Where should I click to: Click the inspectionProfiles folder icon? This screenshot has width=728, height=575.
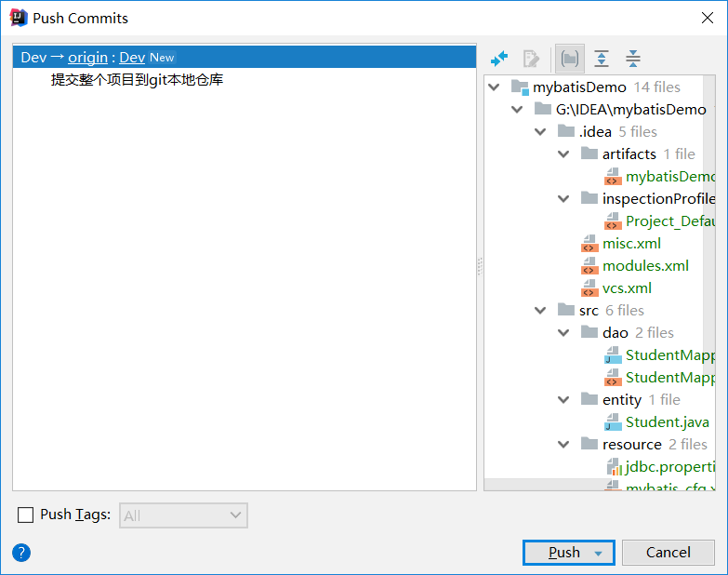589,198
